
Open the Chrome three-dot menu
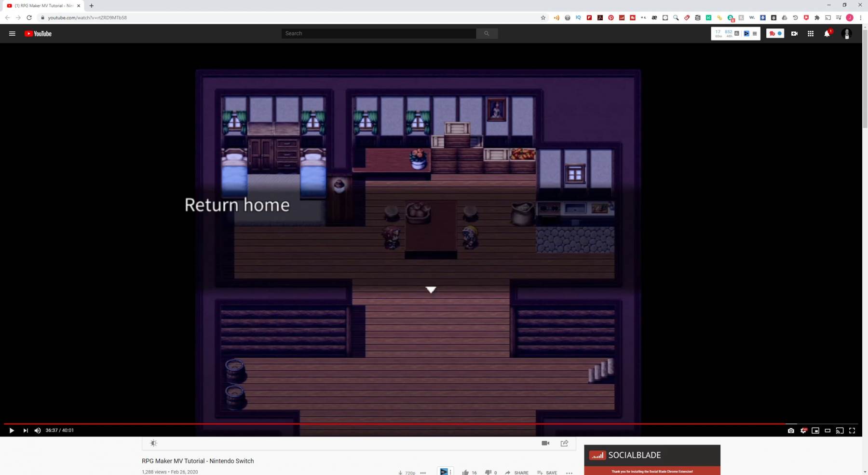click(x=860, y=18)
